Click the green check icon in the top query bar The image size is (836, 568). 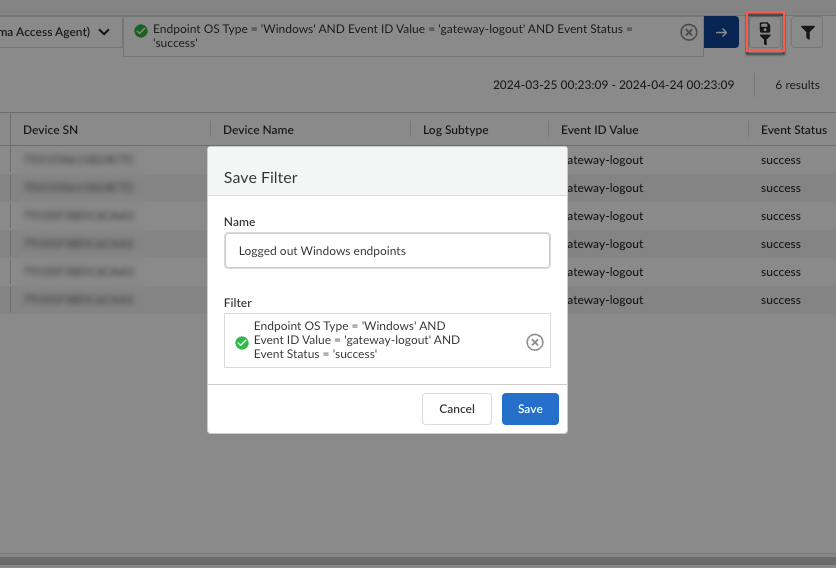pyautogui.click(x=141, y=30)
